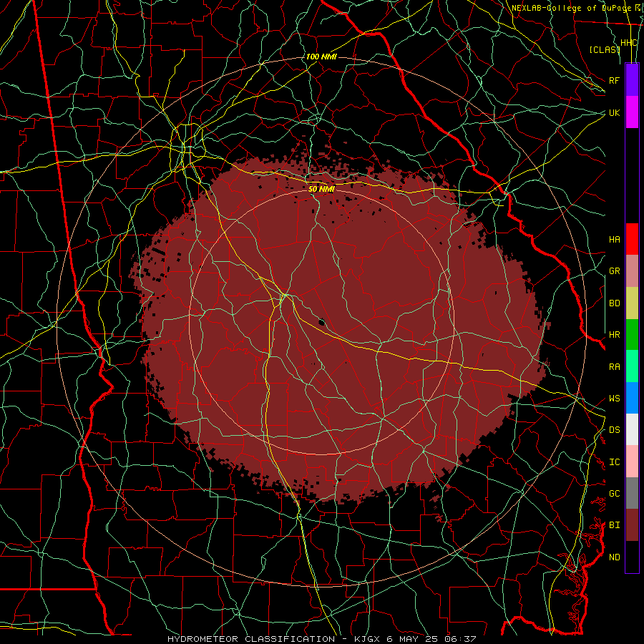Select the red HA color swatch
The image size is (644, 644).
[x=632, y=239]
